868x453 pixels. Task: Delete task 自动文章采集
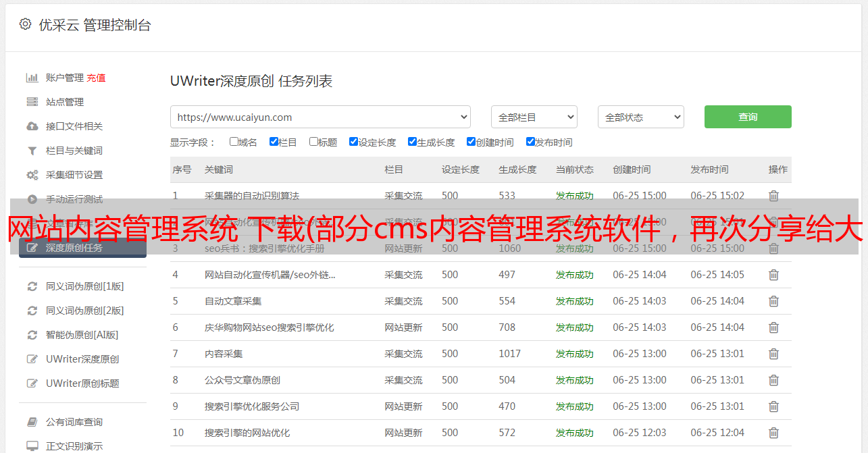(773, 301)
